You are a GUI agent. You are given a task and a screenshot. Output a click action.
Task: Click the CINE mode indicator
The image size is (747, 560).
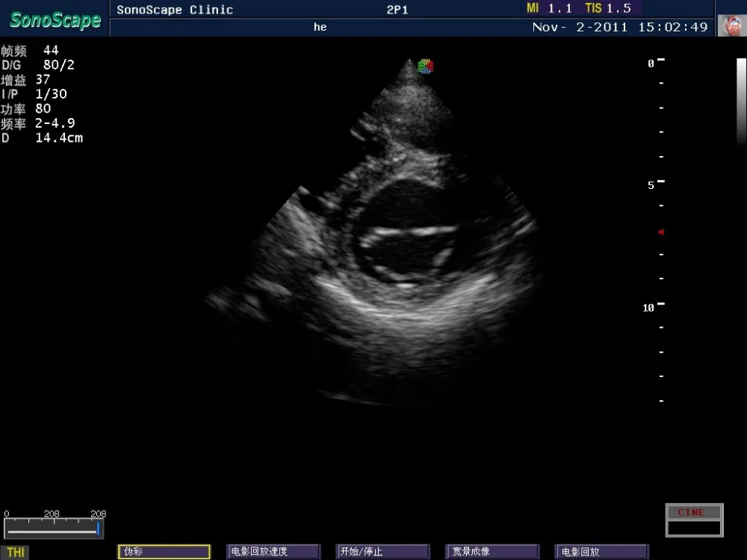(694, 512)
